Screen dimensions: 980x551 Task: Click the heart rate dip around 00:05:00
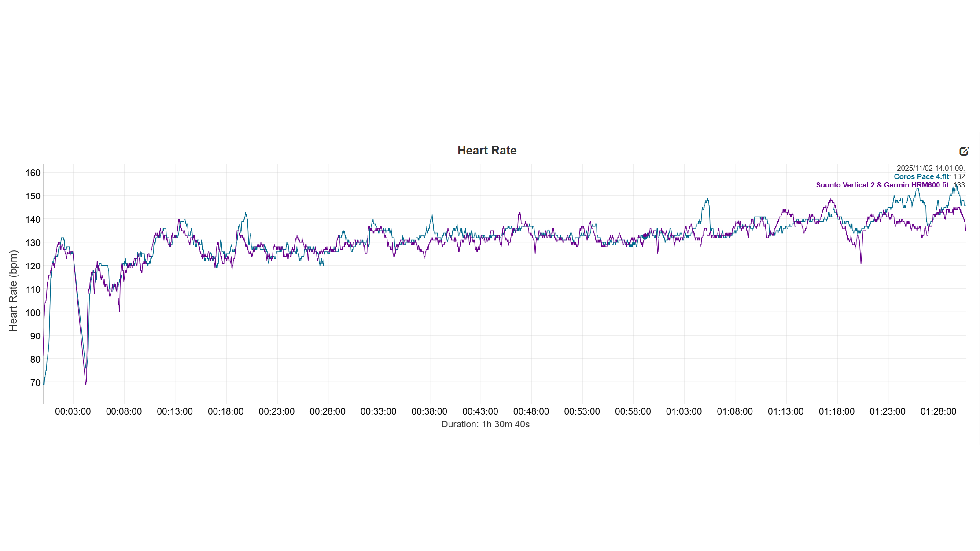(85, 383)
